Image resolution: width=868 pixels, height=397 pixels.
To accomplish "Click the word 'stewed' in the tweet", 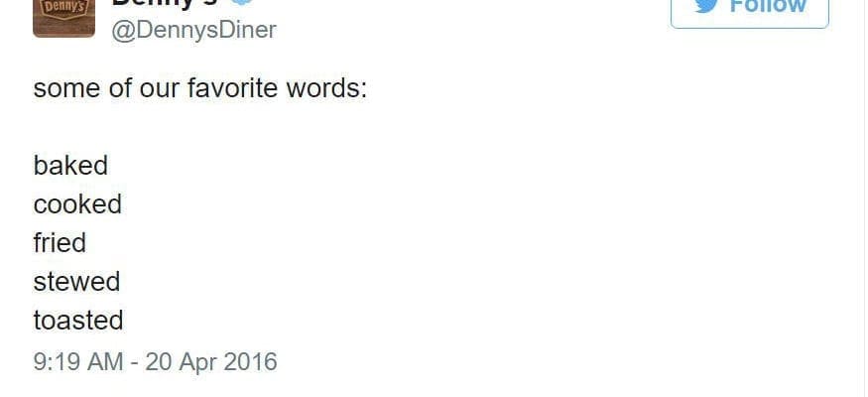I will pyautogui.click(x=76, y=282).
